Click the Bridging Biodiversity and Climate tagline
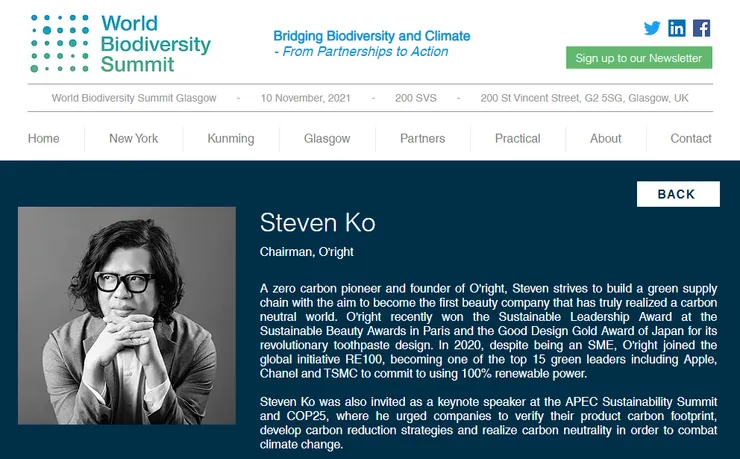Viewport: 740px width, 459px height. point(371,36)
